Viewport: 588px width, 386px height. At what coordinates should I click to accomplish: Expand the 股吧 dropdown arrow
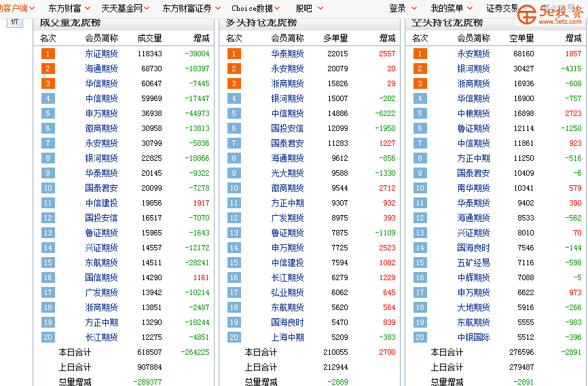320,8
